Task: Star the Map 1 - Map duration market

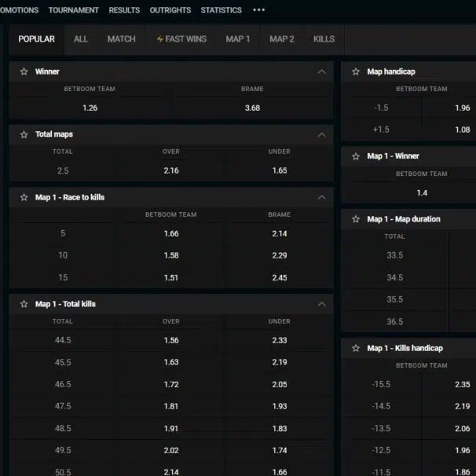Action: [356, 219]
